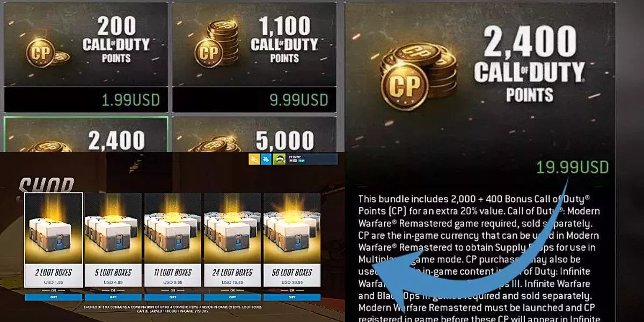
Task: Select the highlighted 2,400 points tile
Action: (86, 134)
